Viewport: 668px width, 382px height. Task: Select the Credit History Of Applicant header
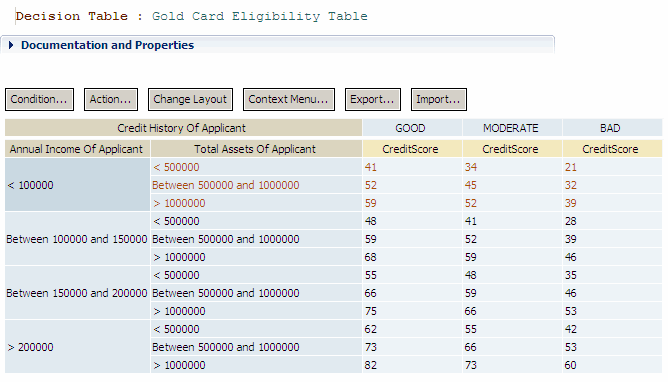coord(183,128)
